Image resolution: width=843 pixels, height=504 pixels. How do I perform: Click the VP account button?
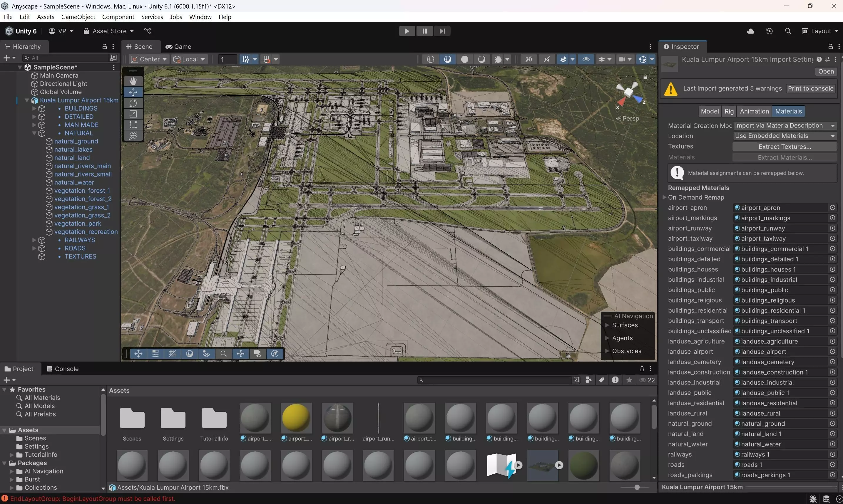[x=61, y=31]
